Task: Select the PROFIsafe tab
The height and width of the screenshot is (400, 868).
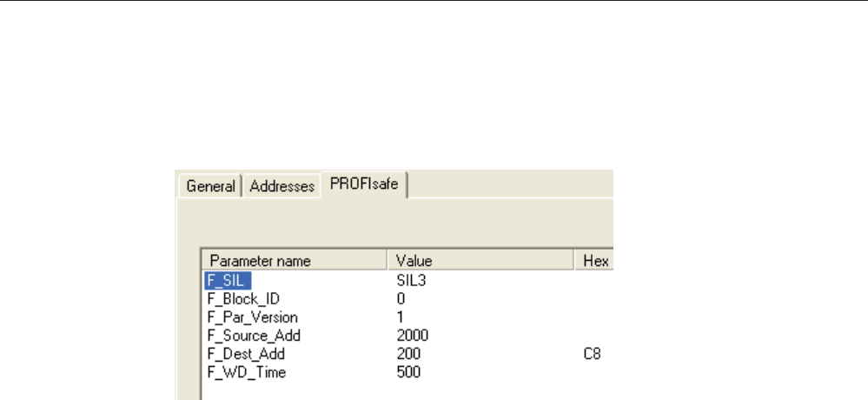Action: [x=364, y=184]
